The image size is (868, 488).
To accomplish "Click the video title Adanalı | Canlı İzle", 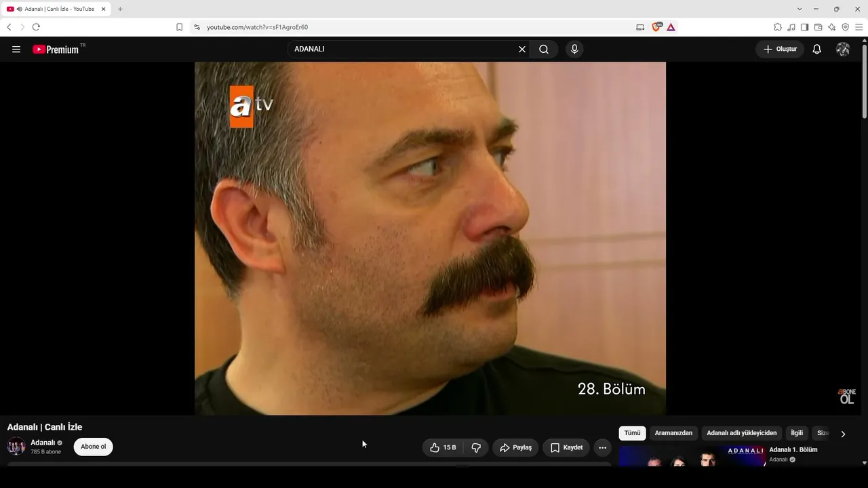I will 45,427.
